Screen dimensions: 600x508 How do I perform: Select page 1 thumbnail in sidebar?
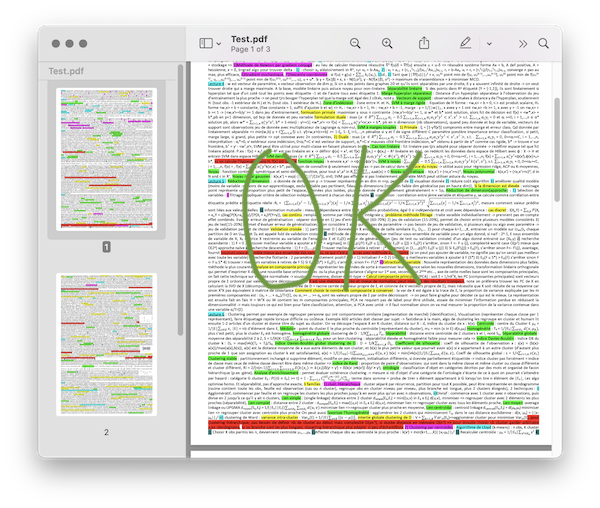(x=106, y=159)
